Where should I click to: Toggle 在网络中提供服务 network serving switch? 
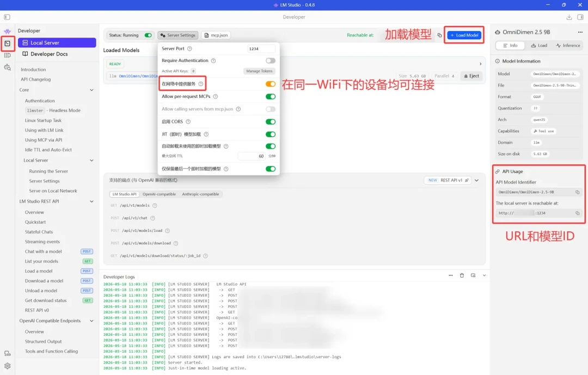tap(271, 84)
